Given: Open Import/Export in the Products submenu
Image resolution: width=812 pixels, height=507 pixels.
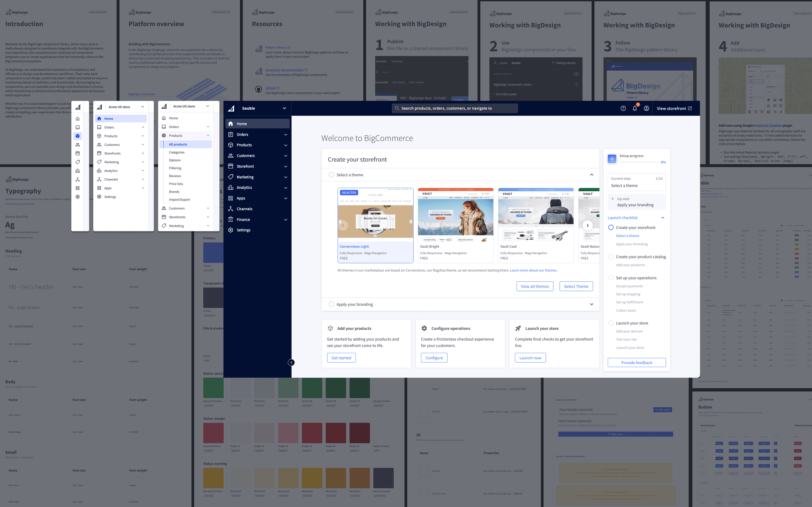Looking at the screenshot, I should point(179,199).
